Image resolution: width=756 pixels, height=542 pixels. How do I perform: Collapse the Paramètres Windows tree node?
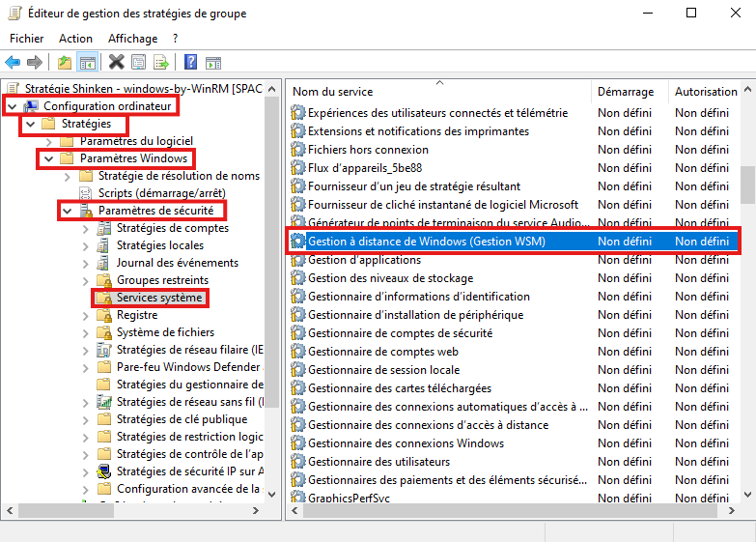(48, 157)
